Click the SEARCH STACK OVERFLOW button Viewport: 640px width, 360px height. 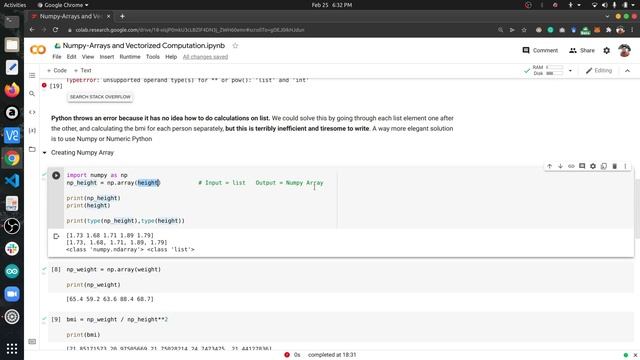(x=100, y=97)
